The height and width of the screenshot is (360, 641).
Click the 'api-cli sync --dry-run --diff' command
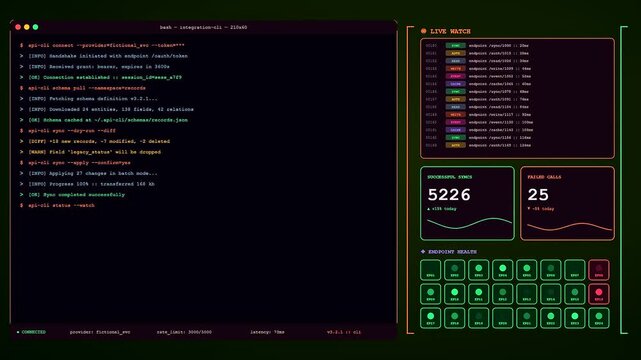72,131
